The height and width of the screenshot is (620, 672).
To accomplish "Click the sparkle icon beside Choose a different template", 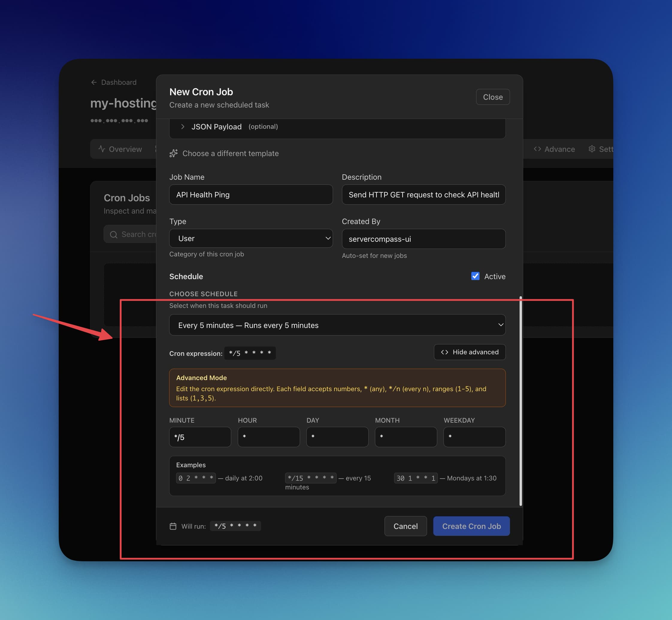I will tap(173, 153).
